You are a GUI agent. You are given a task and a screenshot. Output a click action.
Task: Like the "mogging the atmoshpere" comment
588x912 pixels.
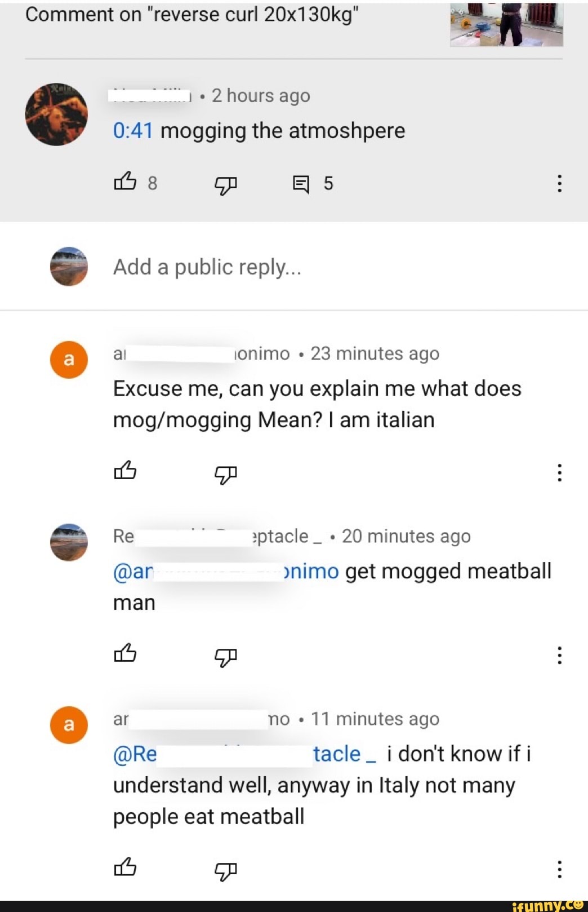[x=125, y=182]
